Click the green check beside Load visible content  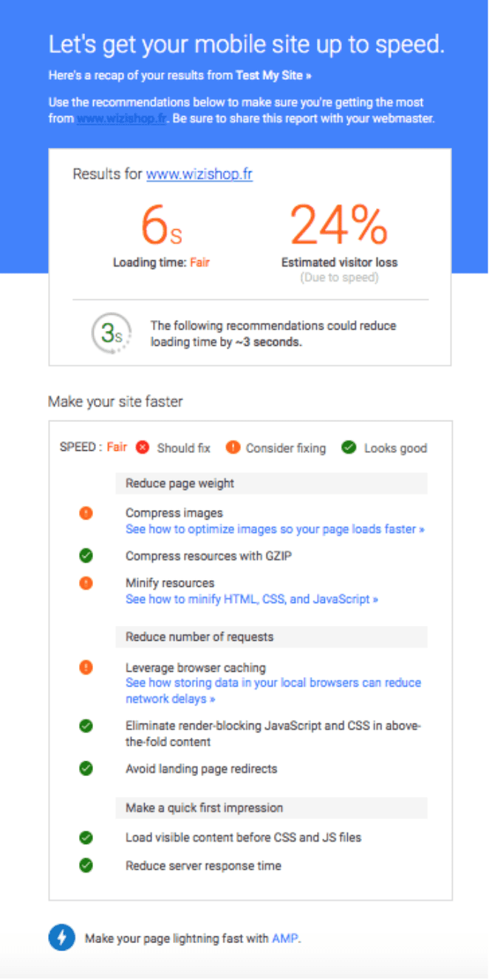click(x=86, y=837)
